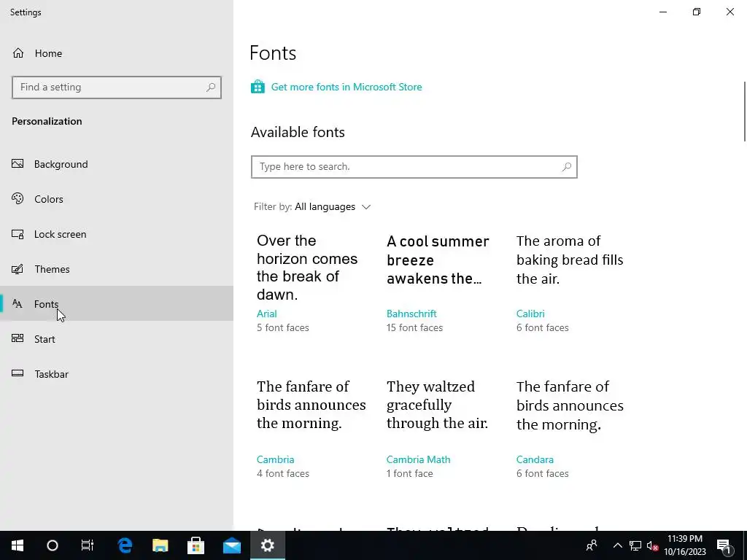Open the Windows Start button
Image resolution: width=747 pixels, height=560 pixels.
18,545
